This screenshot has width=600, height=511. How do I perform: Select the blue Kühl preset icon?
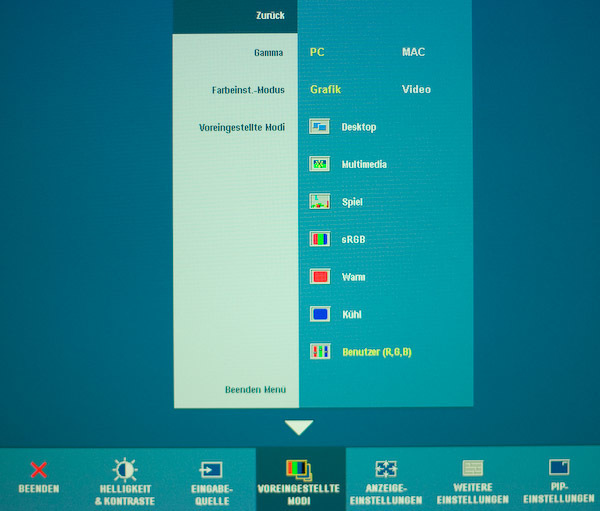pyautogui.click(x=320, y=314)
